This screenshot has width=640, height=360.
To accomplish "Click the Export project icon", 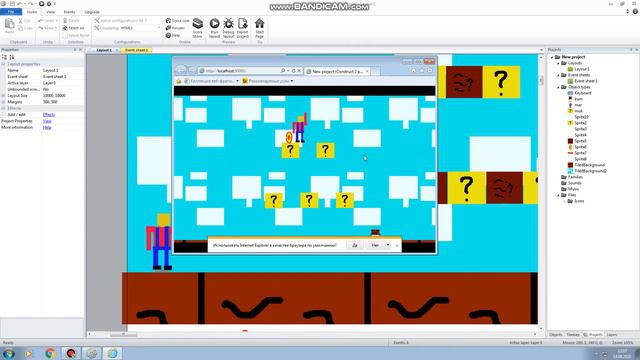I will (242, 24).
